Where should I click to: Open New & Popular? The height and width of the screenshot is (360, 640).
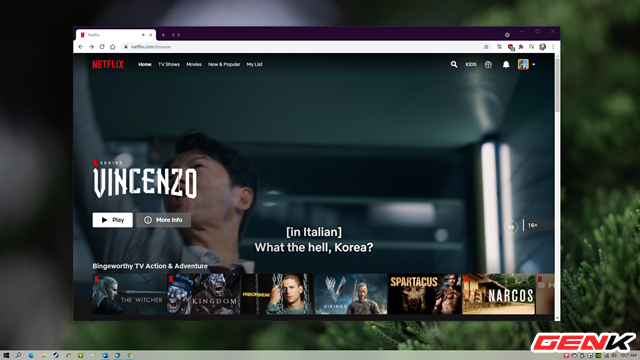tap(224, 64)
